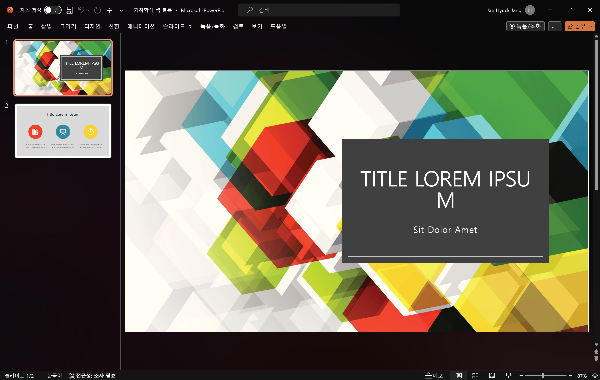The height and width of the screenshot is (380, 600).
Task: Switch to Reading View icon
Action: 492,376
